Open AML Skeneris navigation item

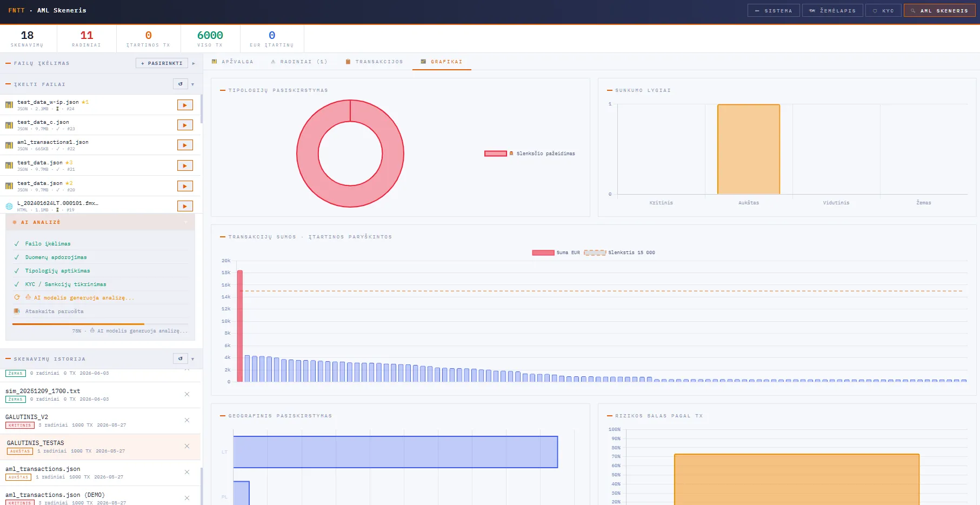(x=939, y=10)
